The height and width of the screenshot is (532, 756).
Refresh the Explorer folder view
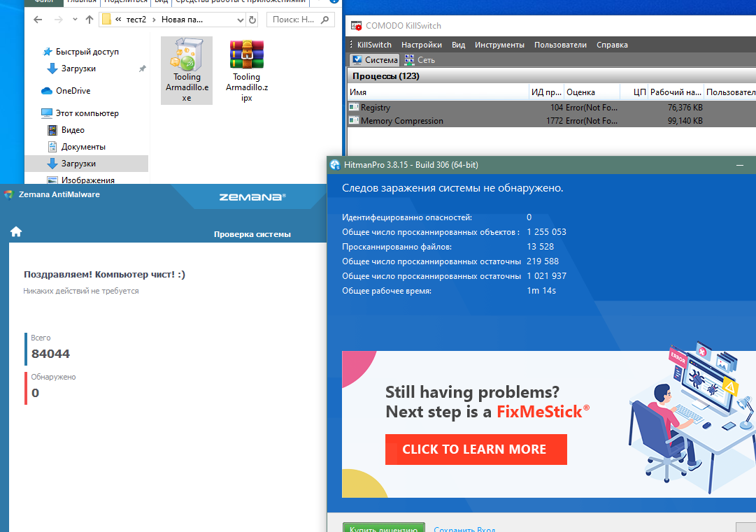point(252,20)
